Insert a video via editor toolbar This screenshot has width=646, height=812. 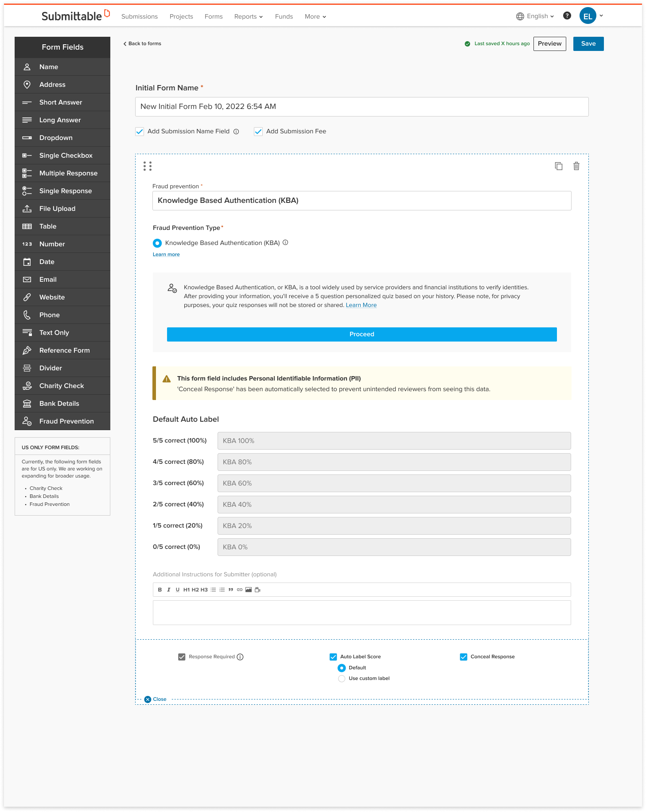(257, 590)
